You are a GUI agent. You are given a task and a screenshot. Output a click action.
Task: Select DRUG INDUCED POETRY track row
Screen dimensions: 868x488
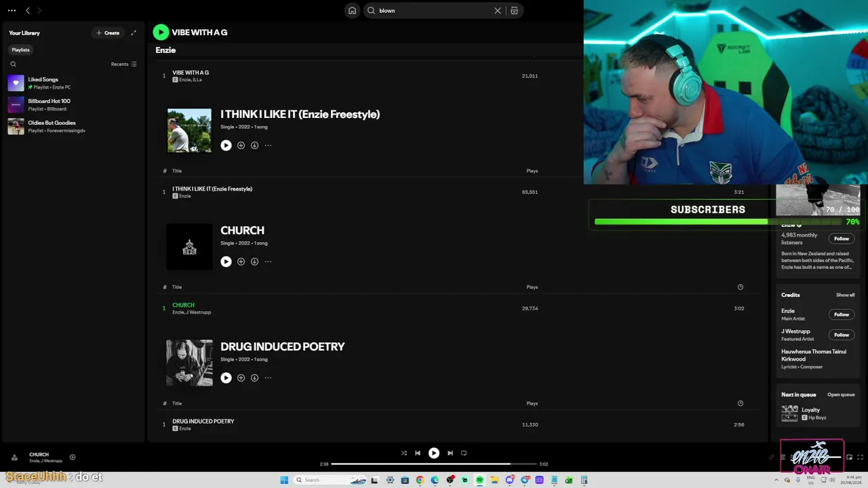pyautogui.click(x=458, y=424)
